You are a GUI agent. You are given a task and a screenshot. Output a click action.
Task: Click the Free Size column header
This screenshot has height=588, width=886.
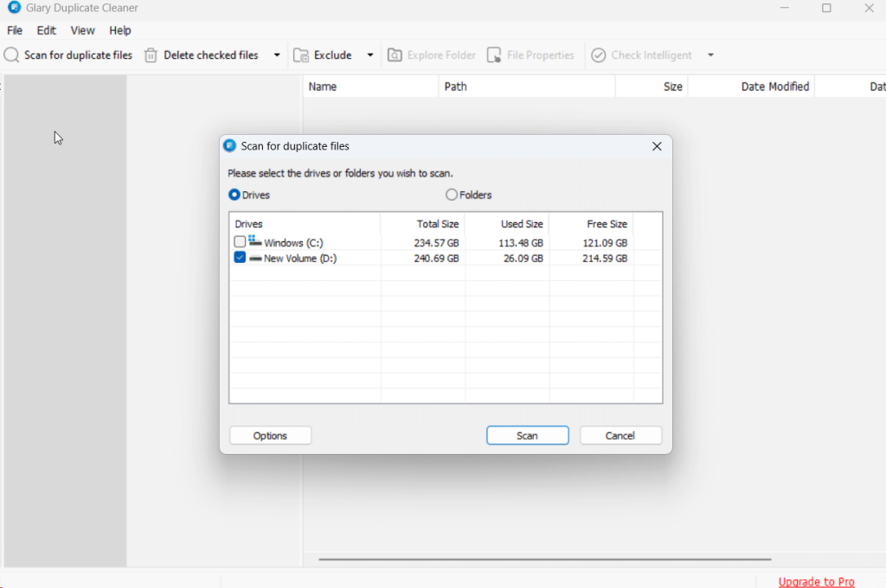coord(591,224)
